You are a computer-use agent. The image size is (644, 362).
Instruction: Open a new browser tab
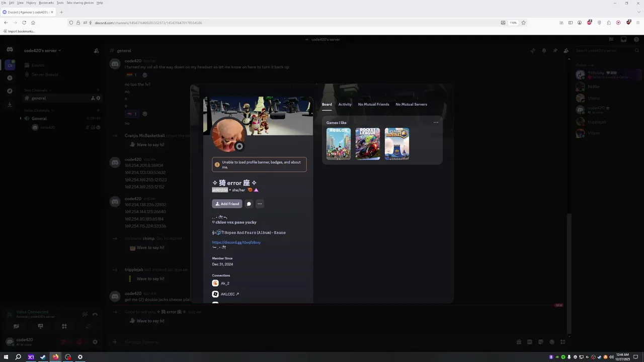61,12
